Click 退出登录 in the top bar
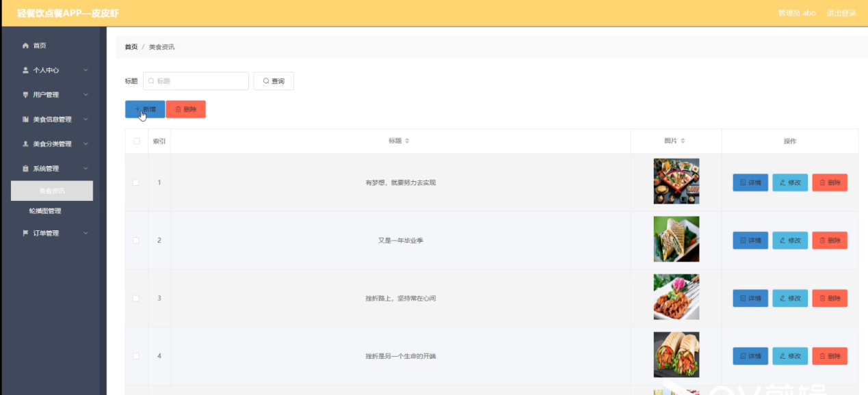Screen dimensions: 868x395 (841, 13)
